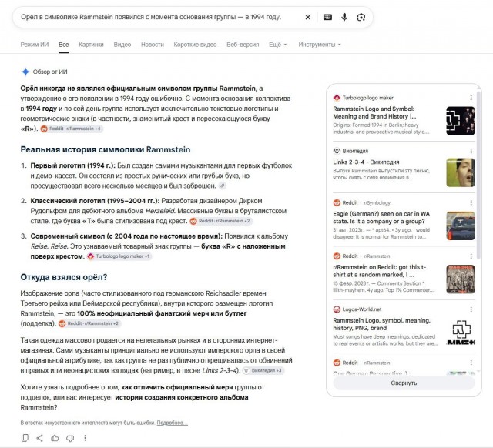
Task: Switch to Короткие видео tab
Action: 195,45
